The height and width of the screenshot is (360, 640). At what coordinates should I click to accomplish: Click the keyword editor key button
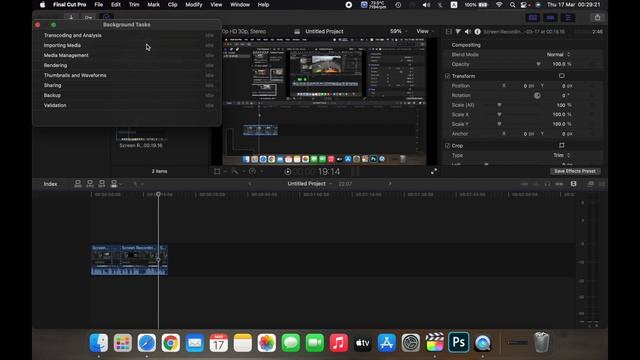89,18
